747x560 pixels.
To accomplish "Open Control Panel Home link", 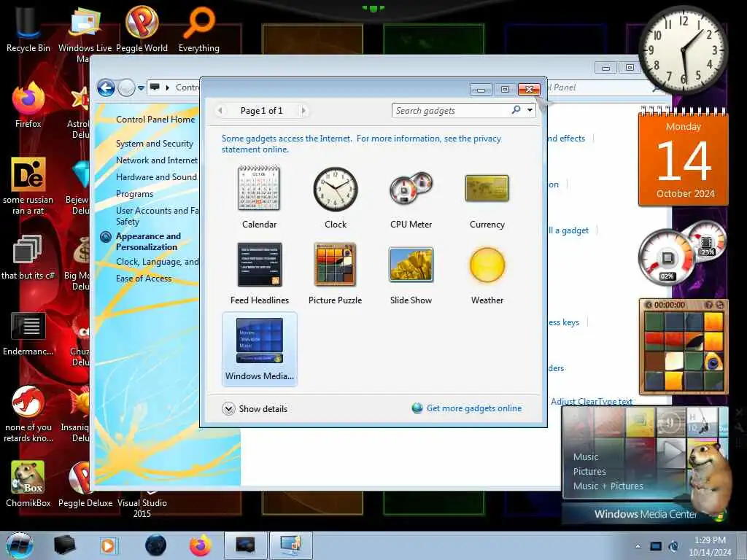I will coord(155,120).
